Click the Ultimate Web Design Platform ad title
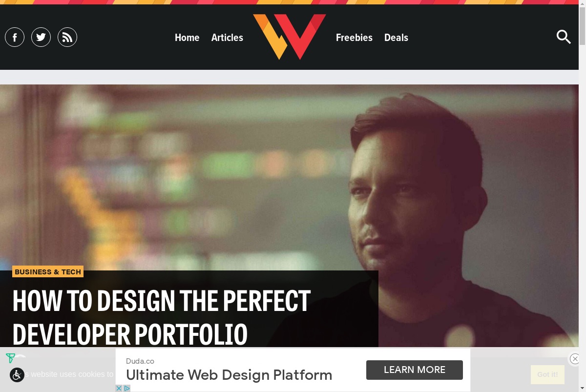 tap(229, 375)
